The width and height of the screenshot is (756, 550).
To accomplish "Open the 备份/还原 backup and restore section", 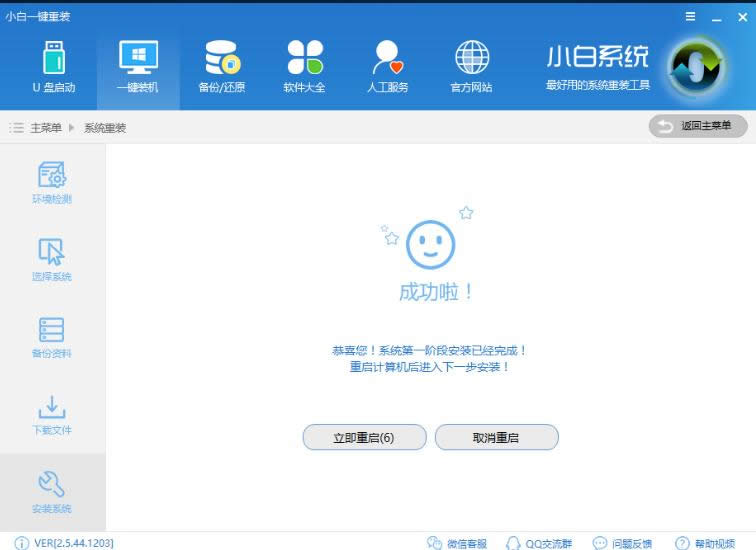I will click(222, 67).
